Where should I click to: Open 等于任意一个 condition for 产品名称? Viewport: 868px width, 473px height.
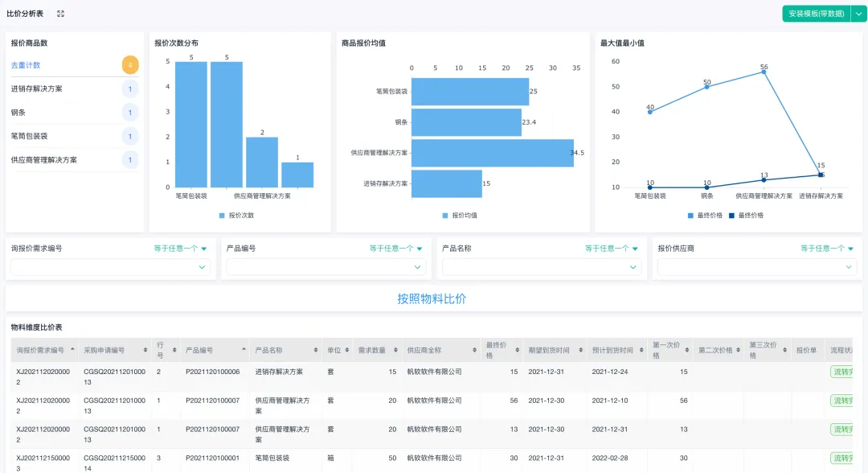(611, 249)
